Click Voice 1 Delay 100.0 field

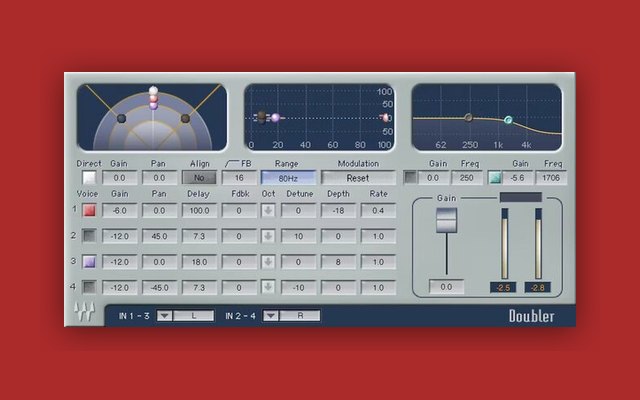199,211
